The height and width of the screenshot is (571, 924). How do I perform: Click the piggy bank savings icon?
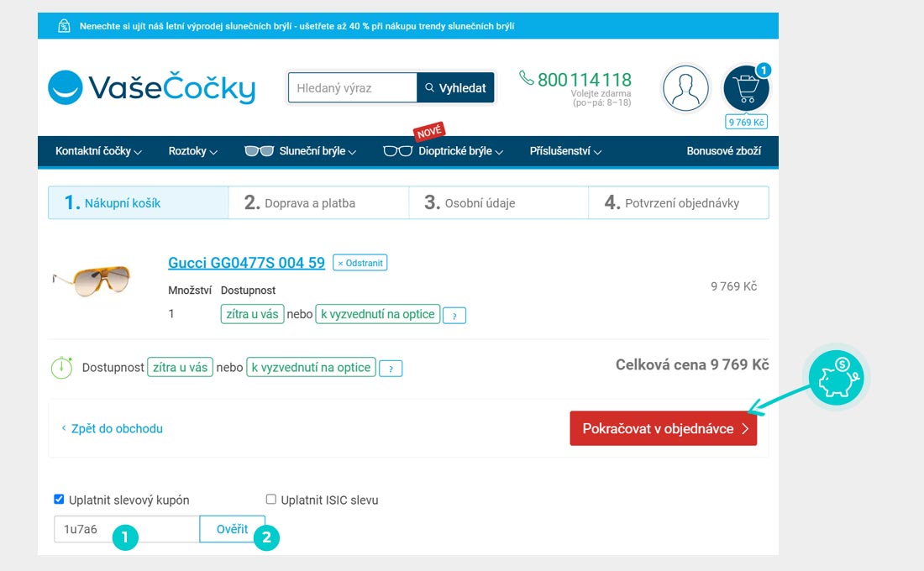click(836, 377)
